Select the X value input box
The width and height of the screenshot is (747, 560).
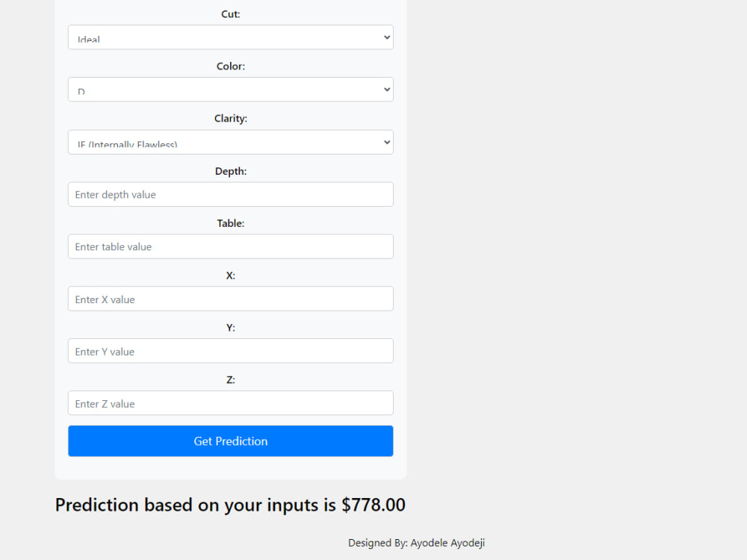231,299
